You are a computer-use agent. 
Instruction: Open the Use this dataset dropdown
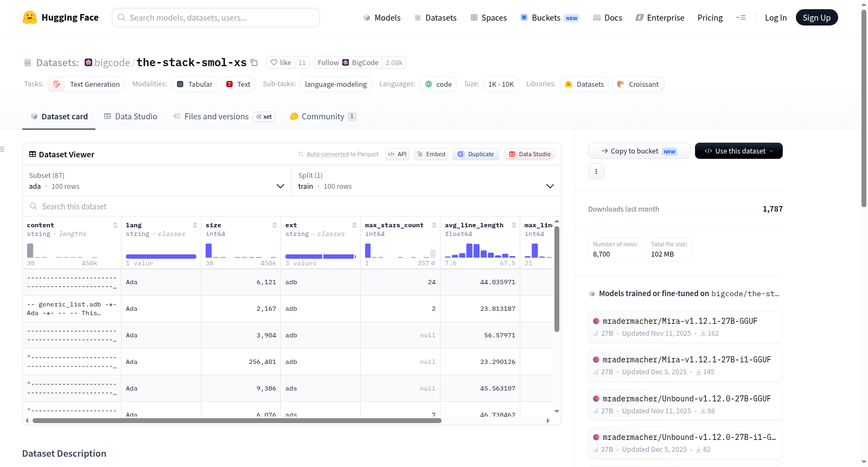pos(739,151)
